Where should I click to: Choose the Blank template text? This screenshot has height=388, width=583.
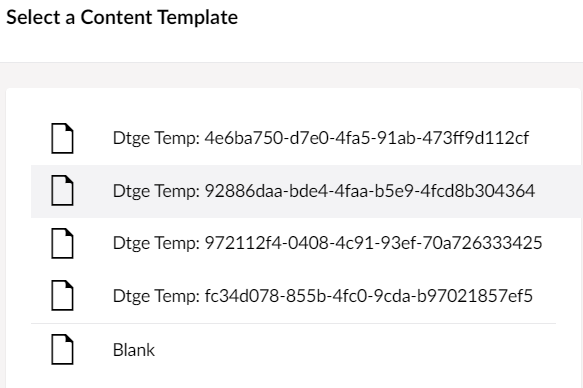click(x=133, y=350)
